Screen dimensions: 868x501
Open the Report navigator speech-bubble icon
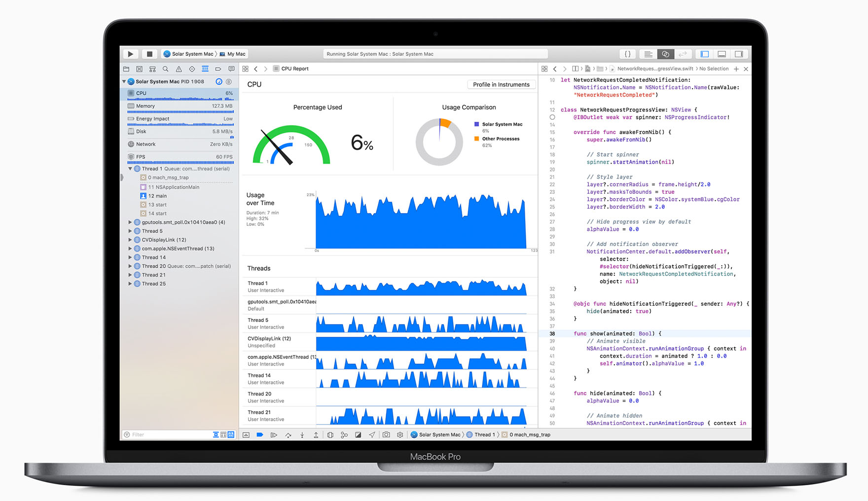coord(231,69)
